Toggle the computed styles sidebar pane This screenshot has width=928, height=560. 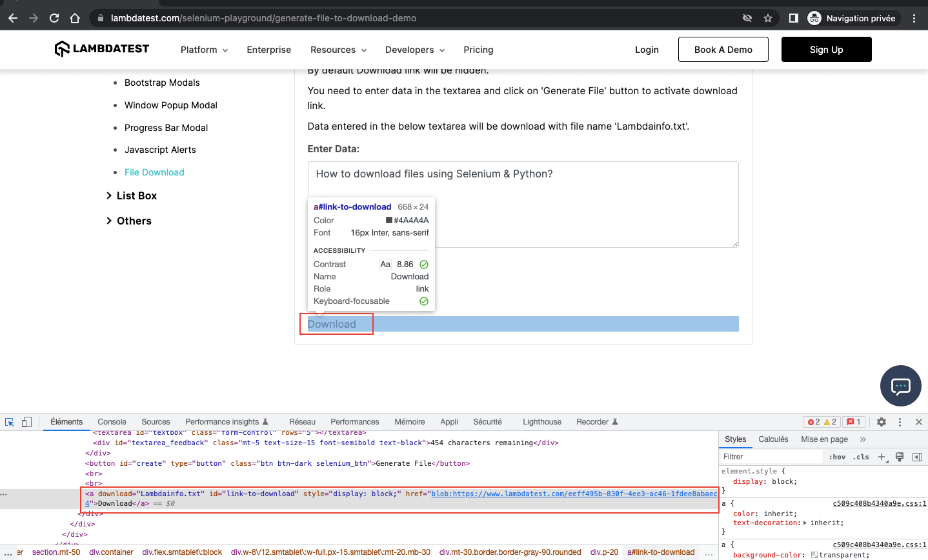[917, 457]
